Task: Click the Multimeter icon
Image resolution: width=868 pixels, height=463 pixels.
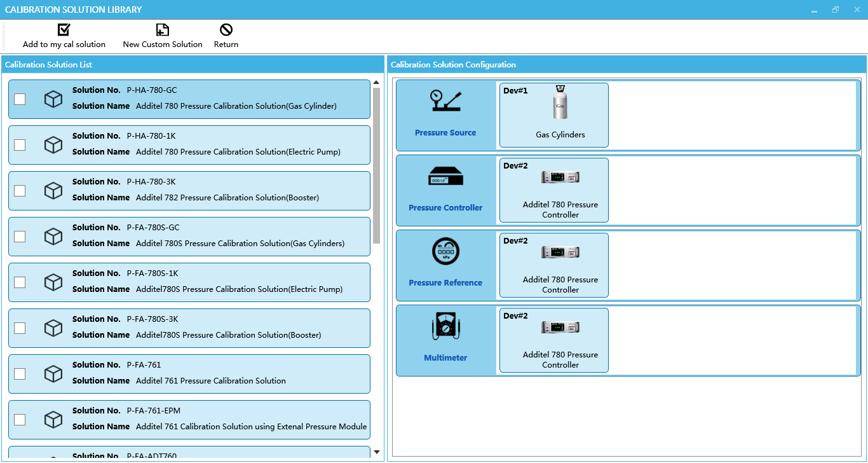Action: pos(445,326)
